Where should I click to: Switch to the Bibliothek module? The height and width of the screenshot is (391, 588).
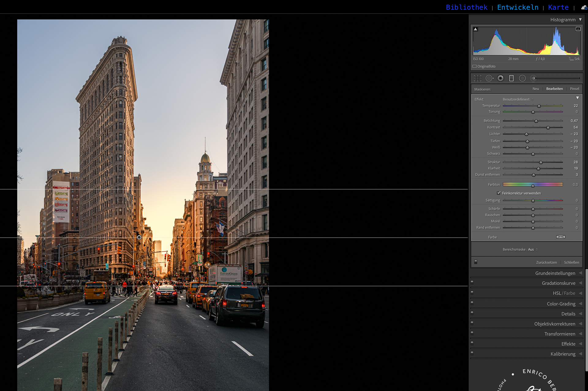click(466, 7)
